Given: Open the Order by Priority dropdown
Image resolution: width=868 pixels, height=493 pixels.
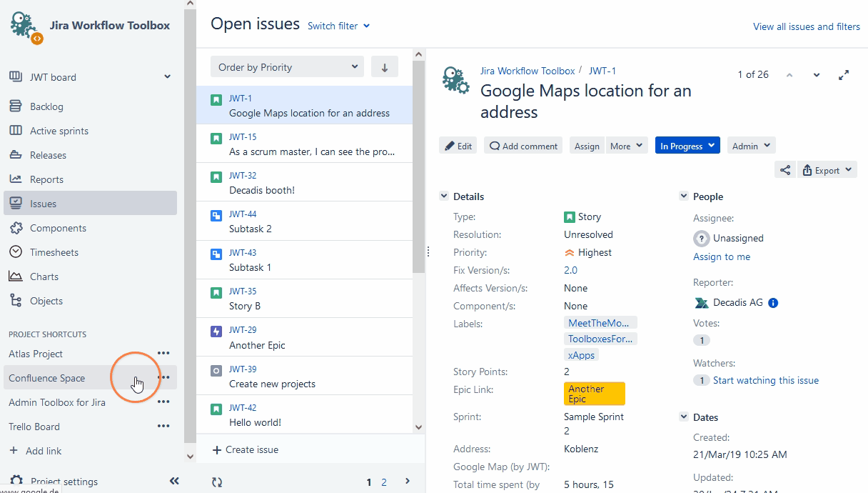Looking at the screenshot, I should [x=287, y=67].
